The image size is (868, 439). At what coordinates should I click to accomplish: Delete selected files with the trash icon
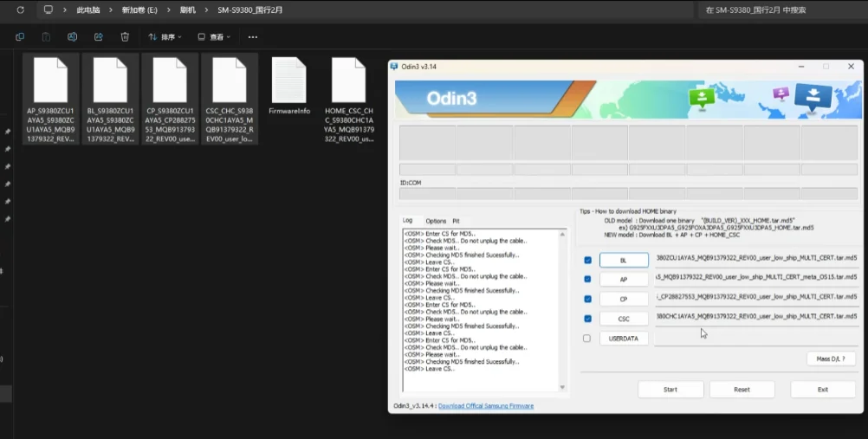click(x=125, y=36)
